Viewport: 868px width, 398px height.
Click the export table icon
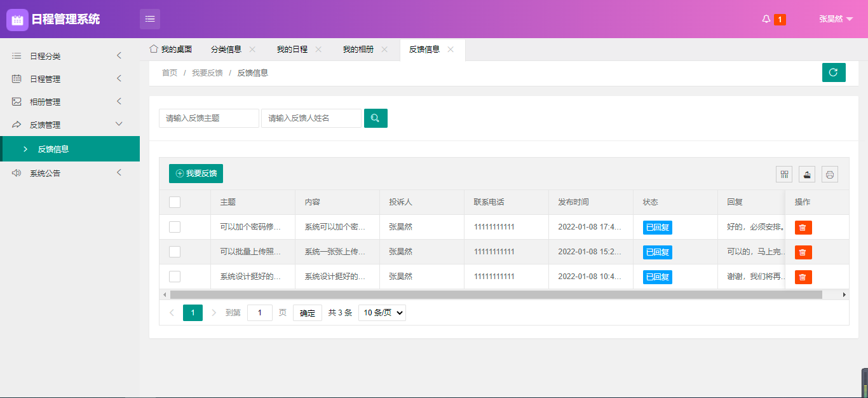click(x=807, y=174)
